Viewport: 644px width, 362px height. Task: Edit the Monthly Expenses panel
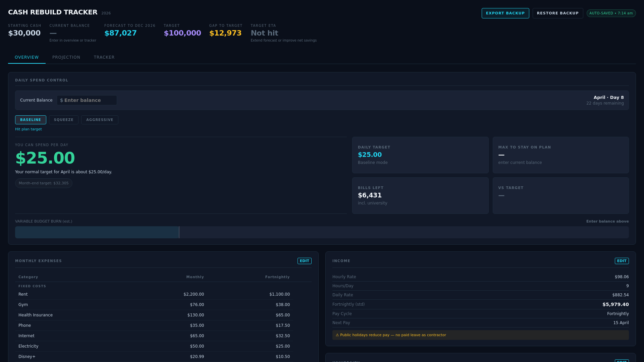click(x=305, y=261)
